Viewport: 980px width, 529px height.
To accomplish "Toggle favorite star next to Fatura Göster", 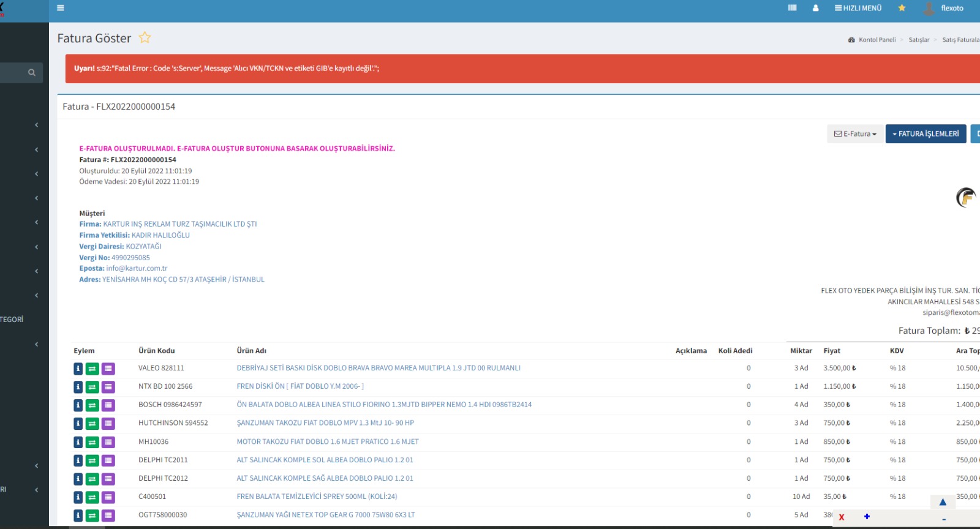I will pos(145,38).
